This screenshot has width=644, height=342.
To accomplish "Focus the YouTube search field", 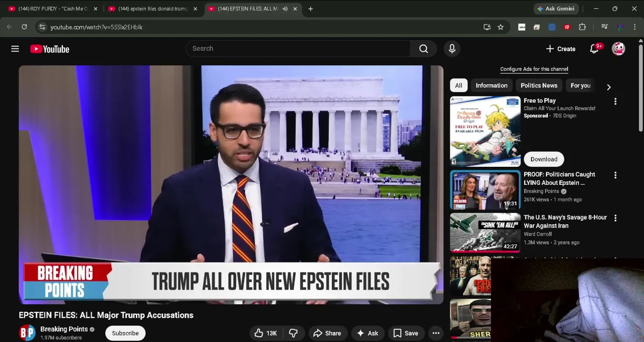I will 298,48.
